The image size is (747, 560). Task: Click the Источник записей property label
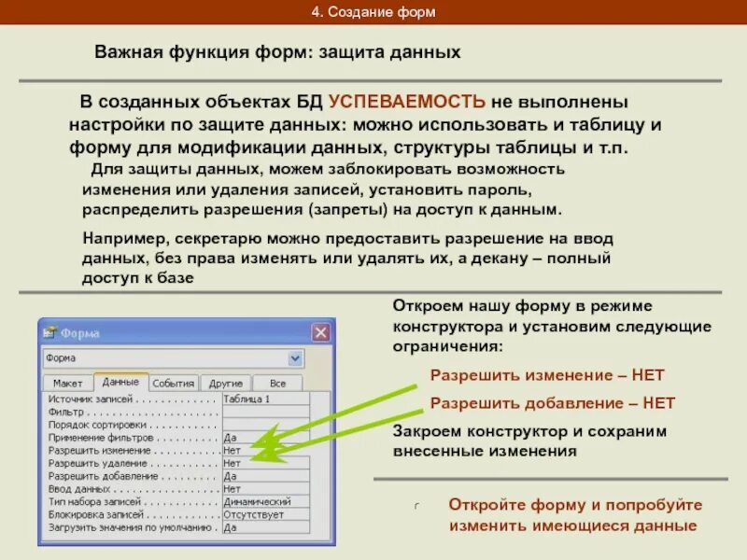(91, 399)
